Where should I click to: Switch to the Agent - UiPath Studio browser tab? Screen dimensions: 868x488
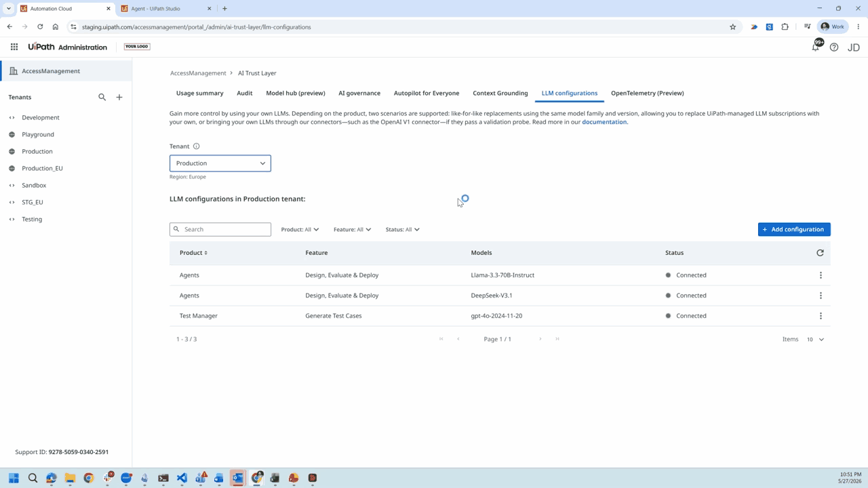point(165,9)
